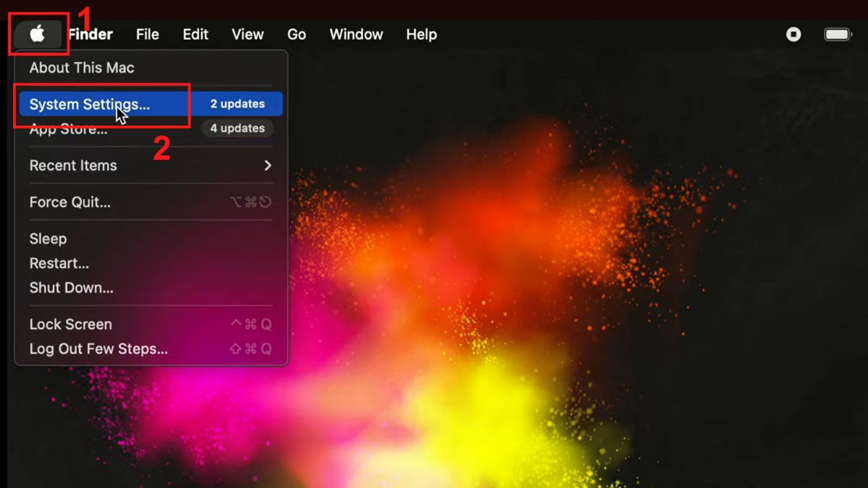Choose Restart… from the Apple menu
This screenshot has width=868, height=488.
coord(151,263)
